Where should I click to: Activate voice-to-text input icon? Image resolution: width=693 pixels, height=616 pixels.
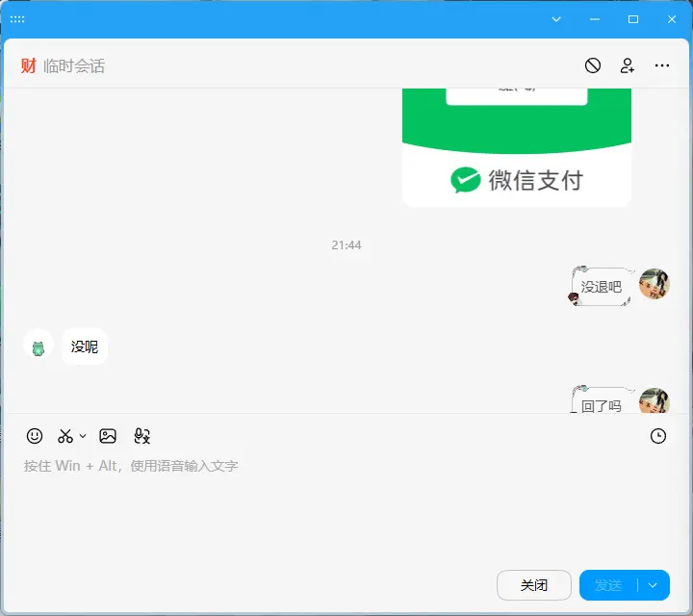point(141,436)
